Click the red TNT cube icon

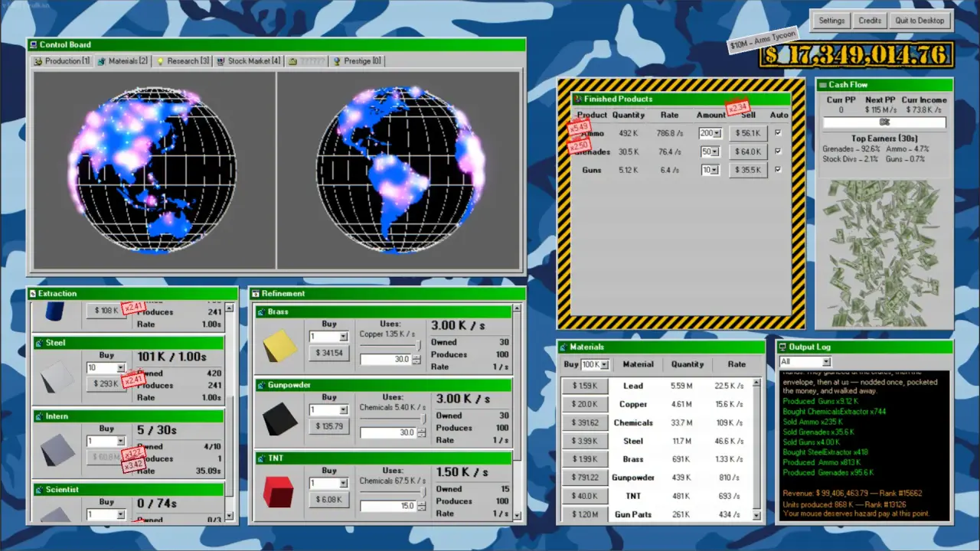point(277,492)
